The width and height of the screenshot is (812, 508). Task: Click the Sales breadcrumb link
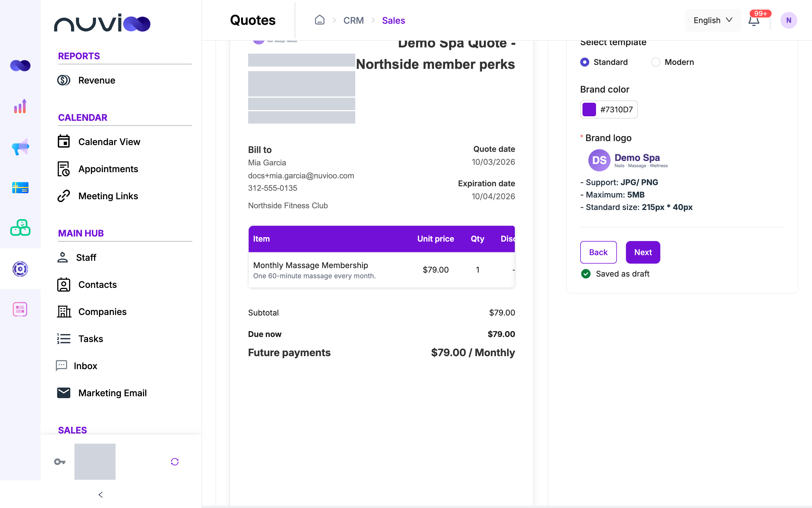393,21
